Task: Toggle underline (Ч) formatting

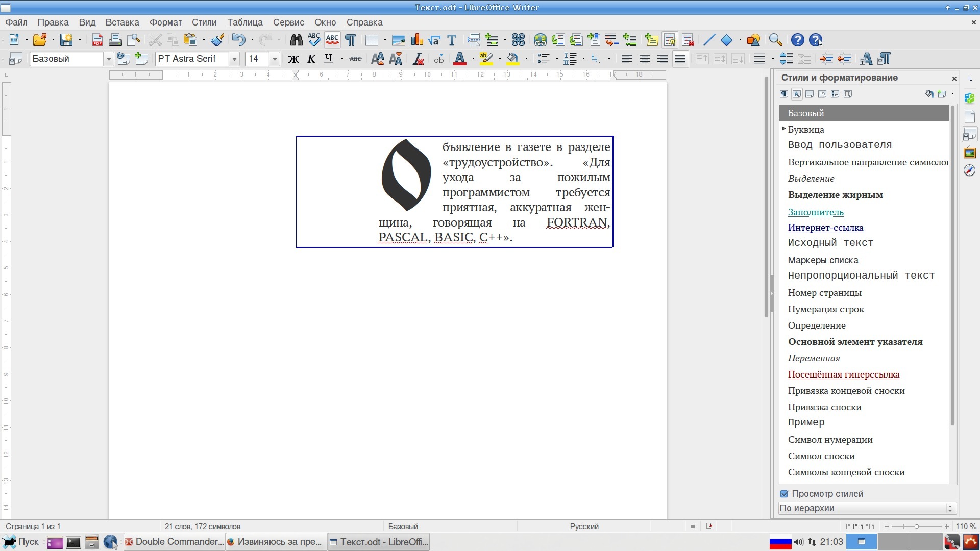Action: (329, 59)
